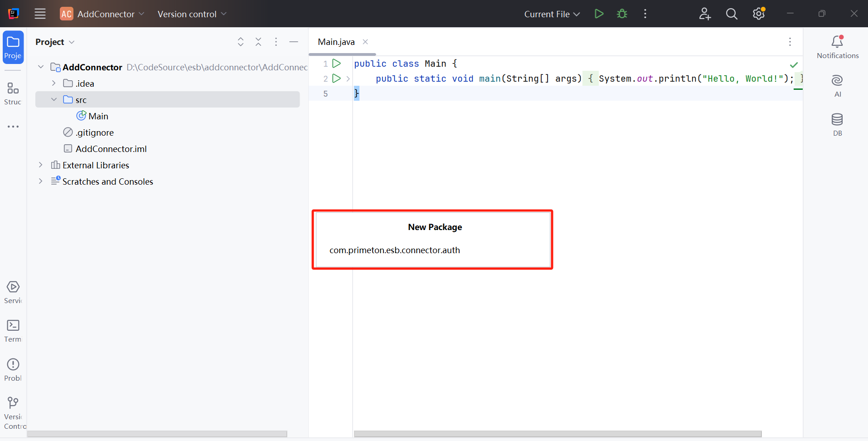Open the Database tool window
This screenshot has height=441, width=868.
point(837,124)
